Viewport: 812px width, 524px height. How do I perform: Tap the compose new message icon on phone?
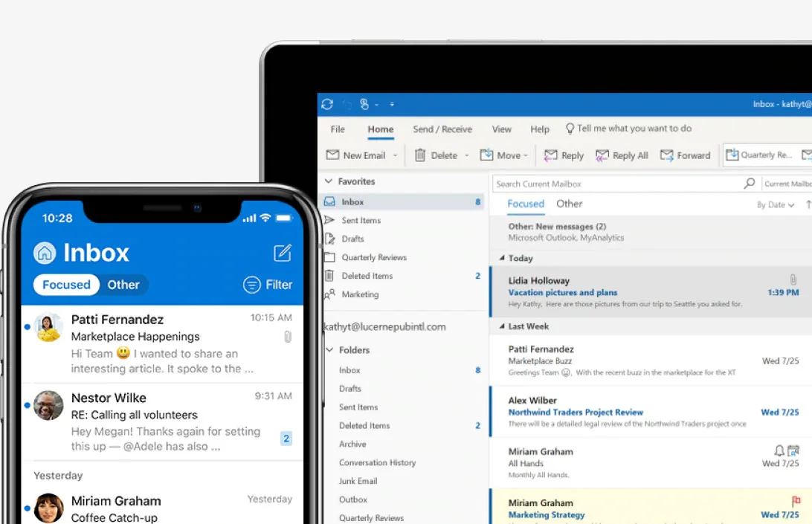tap(283, 253)
